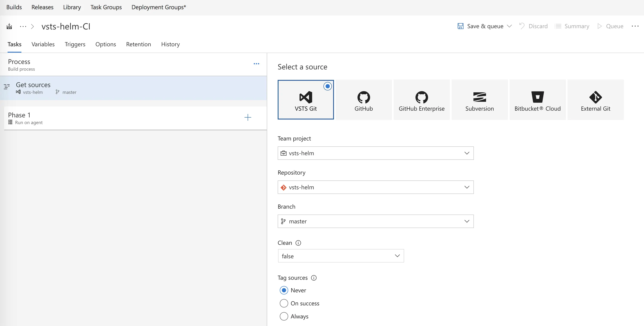The width and height of the screenshot is (644, 326).
Task: Click the vsts-helm-CI definition title
Action: click(x=66, y=26)
